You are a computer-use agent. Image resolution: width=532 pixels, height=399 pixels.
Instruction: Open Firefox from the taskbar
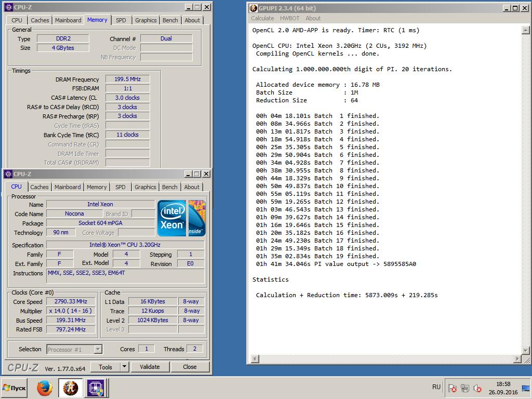tap(45, 388)
